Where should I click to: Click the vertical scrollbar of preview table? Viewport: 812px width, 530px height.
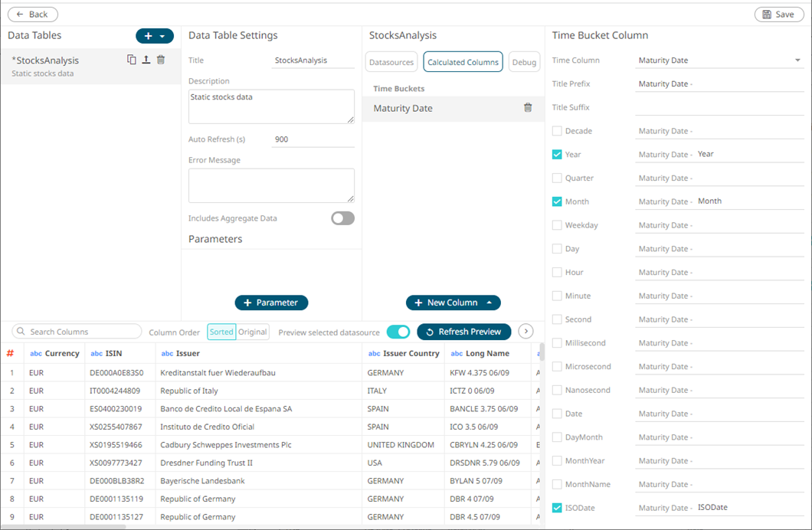(542, 352)
